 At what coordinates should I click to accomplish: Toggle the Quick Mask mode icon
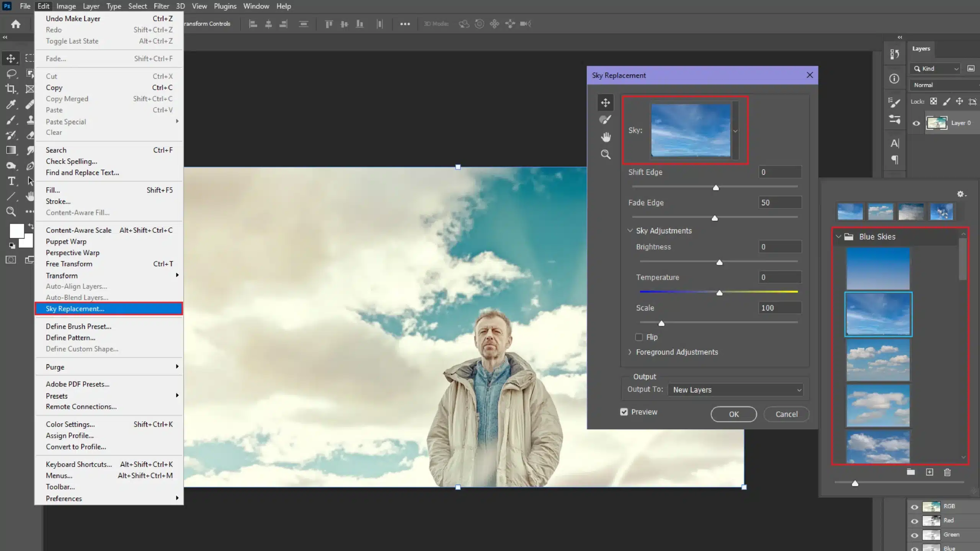(11, 260)
